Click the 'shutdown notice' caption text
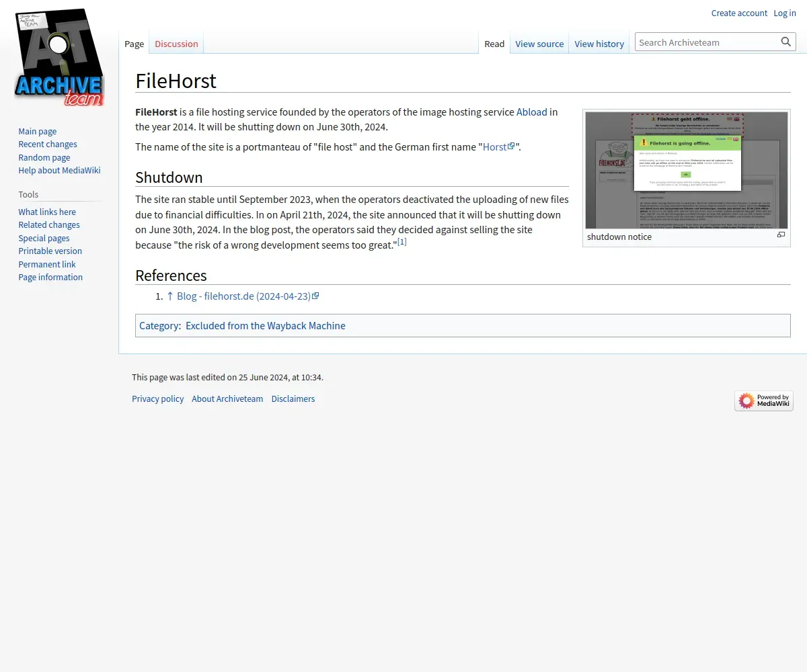This screenshot has width=807, height=672. click(619, 237)
